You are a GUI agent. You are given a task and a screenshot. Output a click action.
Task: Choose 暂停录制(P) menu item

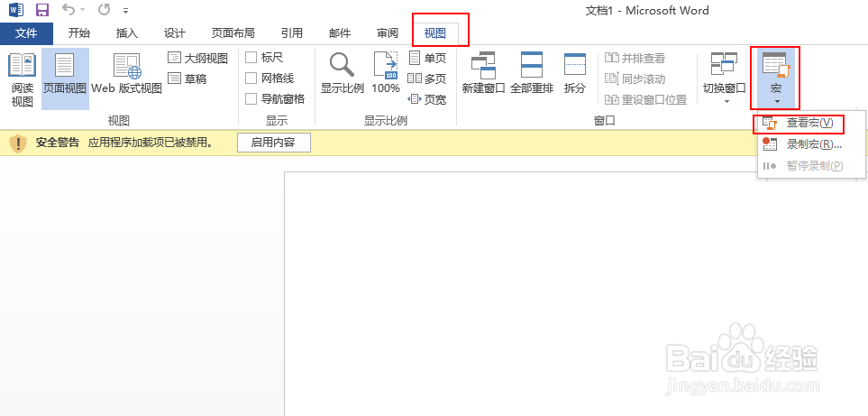coord(810,165)
